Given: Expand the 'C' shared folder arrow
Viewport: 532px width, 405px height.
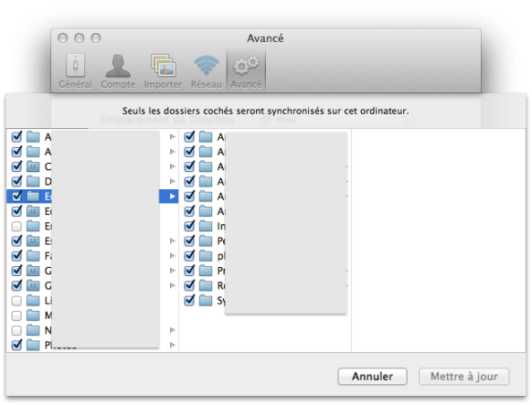Looking at the screenshot, I should (172, 167).
